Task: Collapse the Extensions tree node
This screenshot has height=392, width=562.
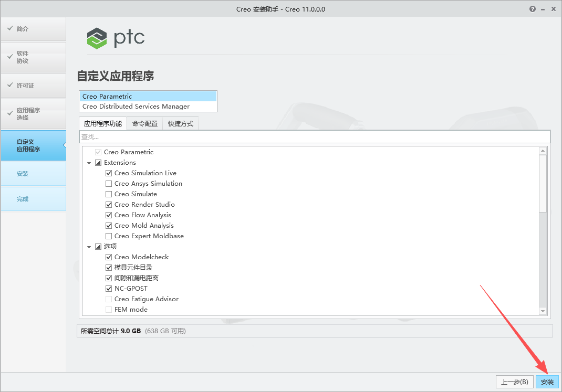Action: click(89, 162)
